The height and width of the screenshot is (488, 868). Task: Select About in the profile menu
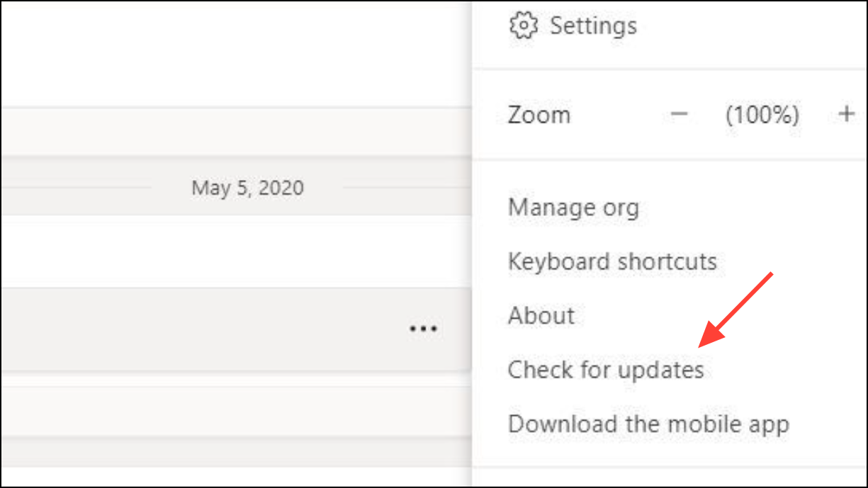(541, 316)
